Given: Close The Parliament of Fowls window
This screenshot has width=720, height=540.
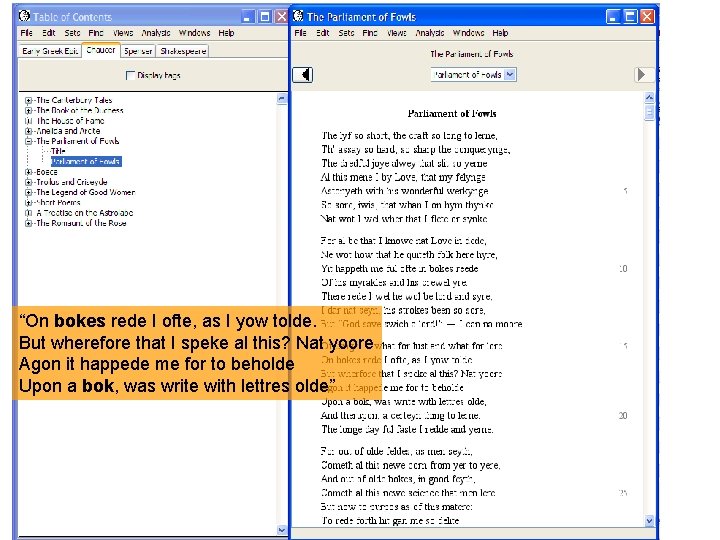Looking at the screenshot, I should tap(647, 17).
